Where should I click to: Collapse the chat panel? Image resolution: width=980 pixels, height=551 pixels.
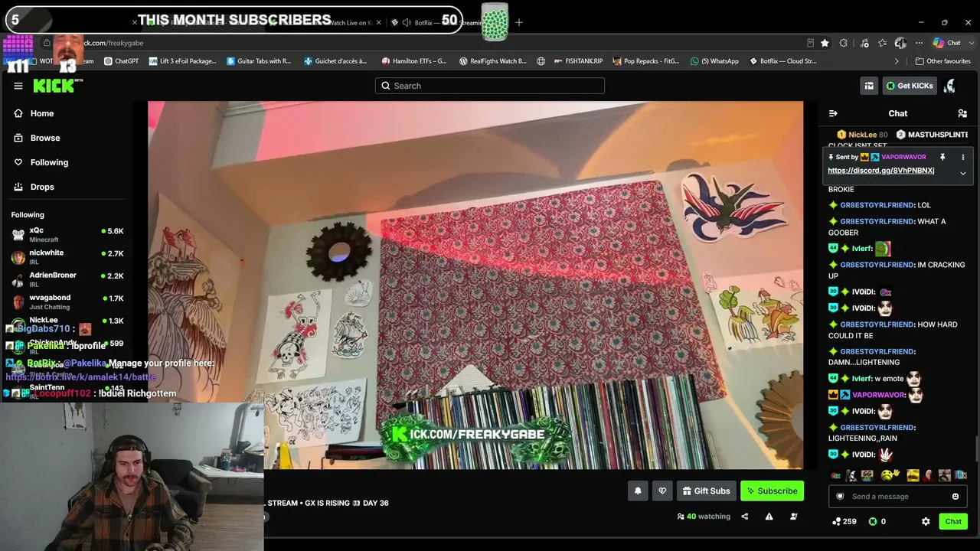(833, 113)
